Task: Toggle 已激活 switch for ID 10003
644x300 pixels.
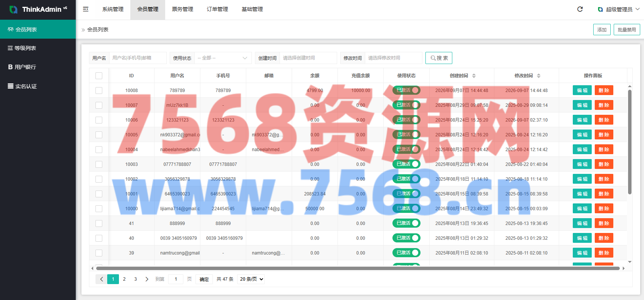Action: (406, 164)
